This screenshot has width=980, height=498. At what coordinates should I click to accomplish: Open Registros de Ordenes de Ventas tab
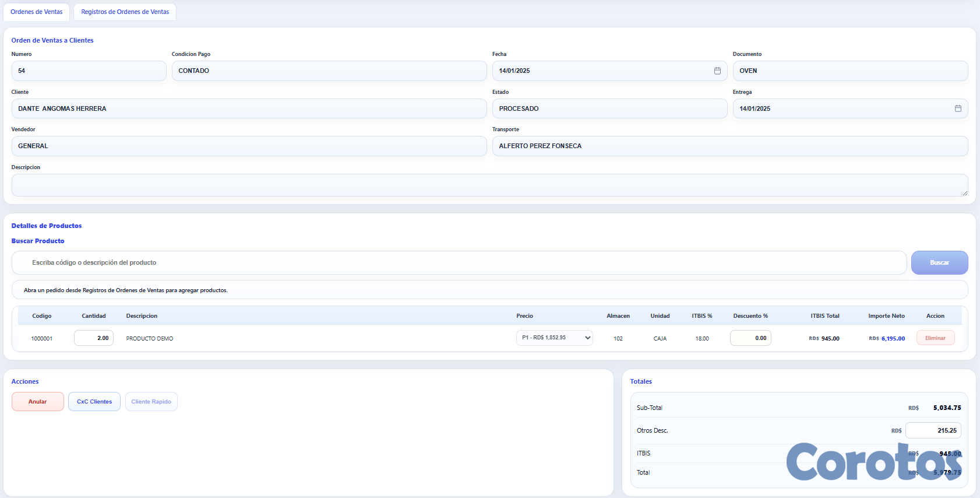click(x=125, y=12)
